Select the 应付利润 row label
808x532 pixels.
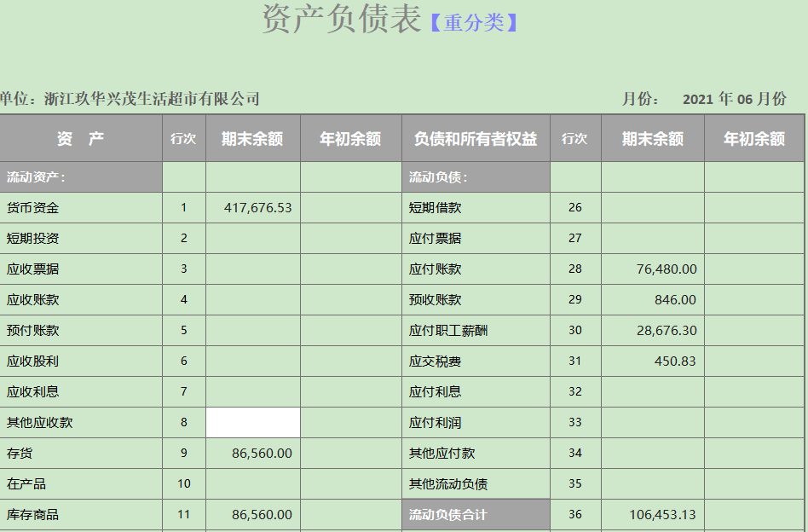tap(435, 422)
